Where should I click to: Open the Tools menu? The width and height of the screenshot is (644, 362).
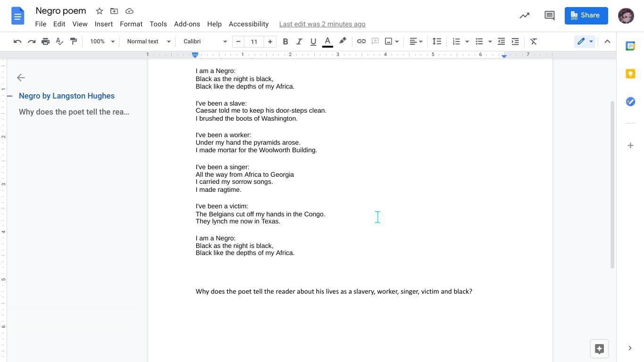pos(158,24)
